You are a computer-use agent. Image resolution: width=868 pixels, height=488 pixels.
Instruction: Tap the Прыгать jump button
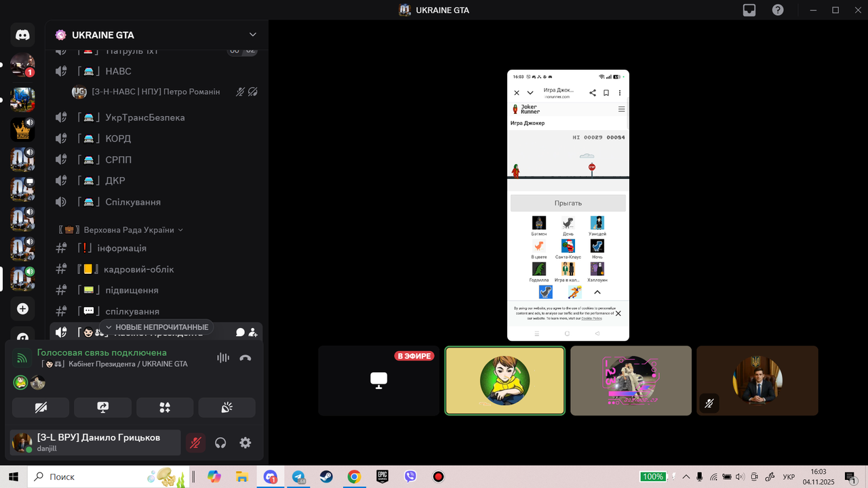pos(568,203)
